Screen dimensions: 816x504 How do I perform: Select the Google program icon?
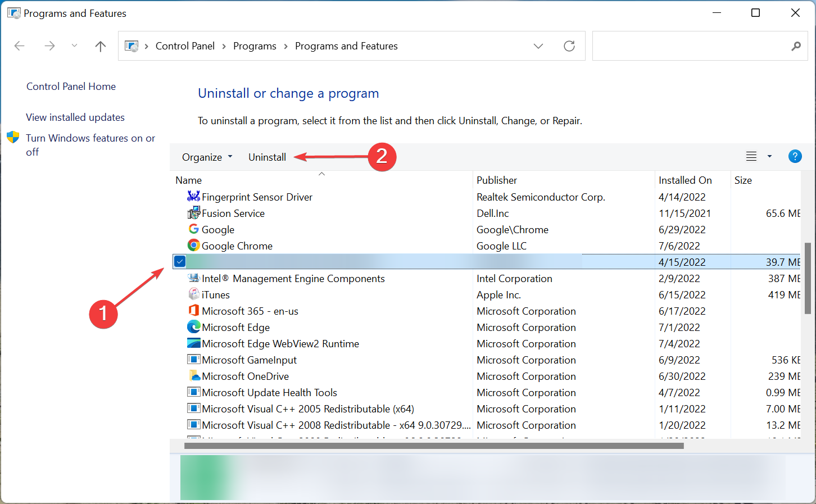194,229
